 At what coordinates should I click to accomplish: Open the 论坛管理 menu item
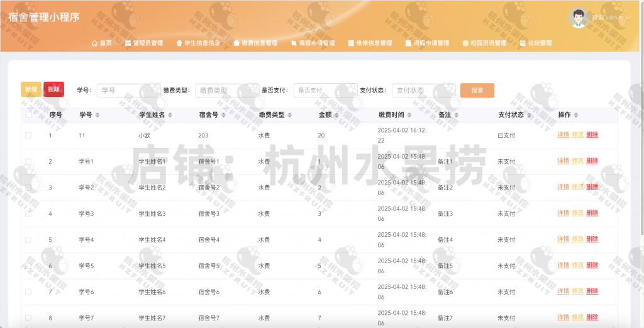(x=536, y=43)
